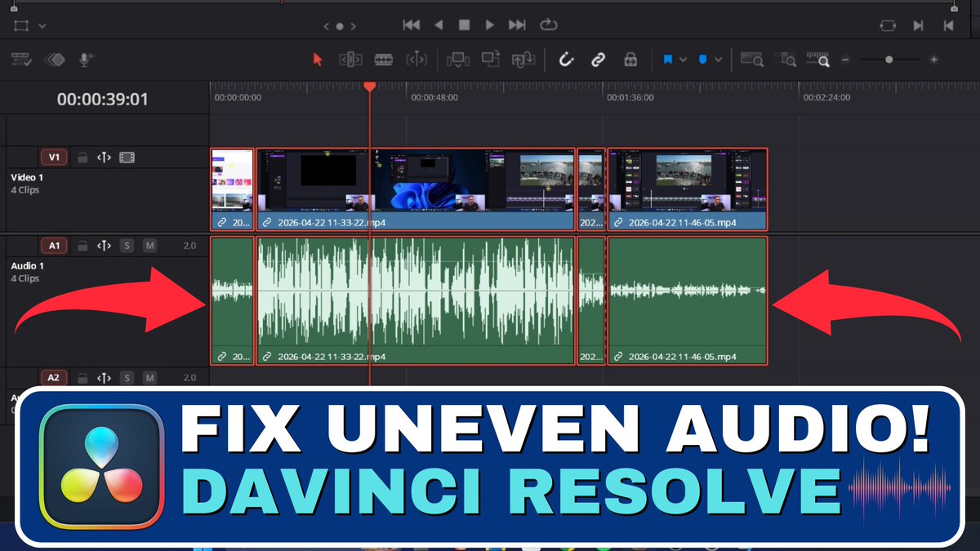Image resolution: width=980 pixels, height=551 pixels.
Task: Activate Dynamic Trim Mode tool
Action: [x=383, y=60]
